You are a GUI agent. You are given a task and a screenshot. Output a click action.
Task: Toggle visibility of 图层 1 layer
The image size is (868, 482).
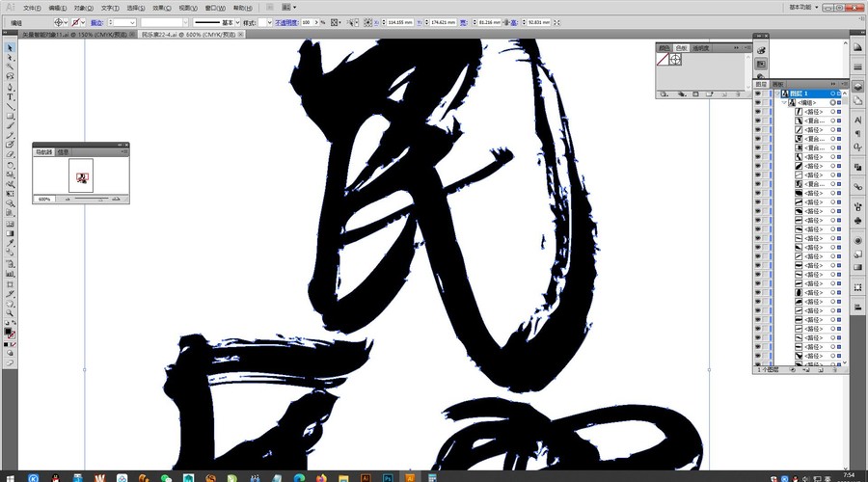coord(757,94)
